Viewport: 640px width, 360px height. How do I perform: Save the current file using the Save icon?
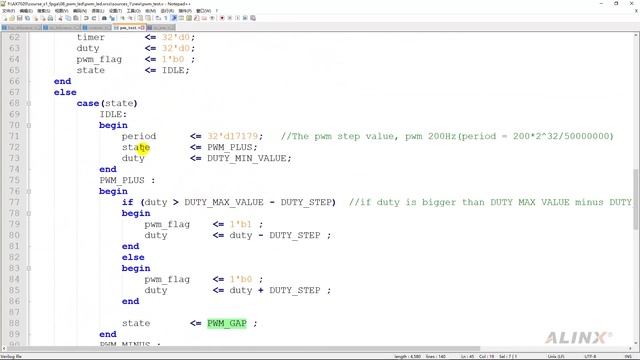pos(20,18)
